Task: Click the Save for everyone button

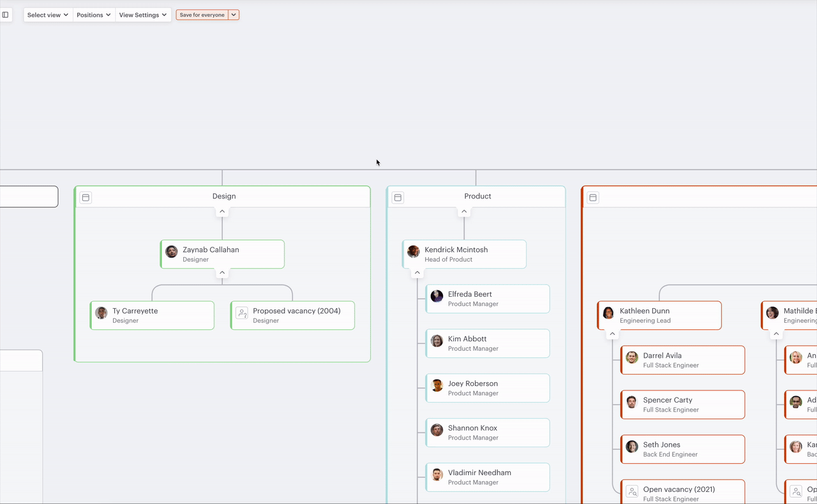Action: (x=202, y=14)
